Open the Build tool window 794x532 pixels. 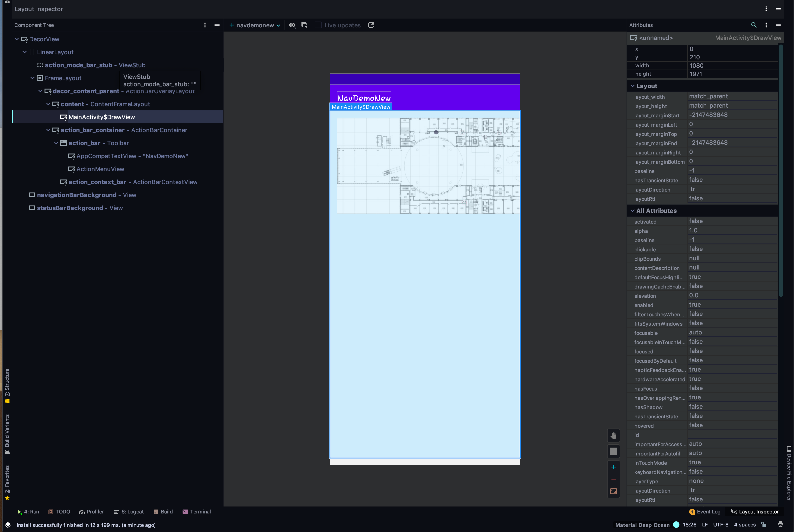(163, 512)
